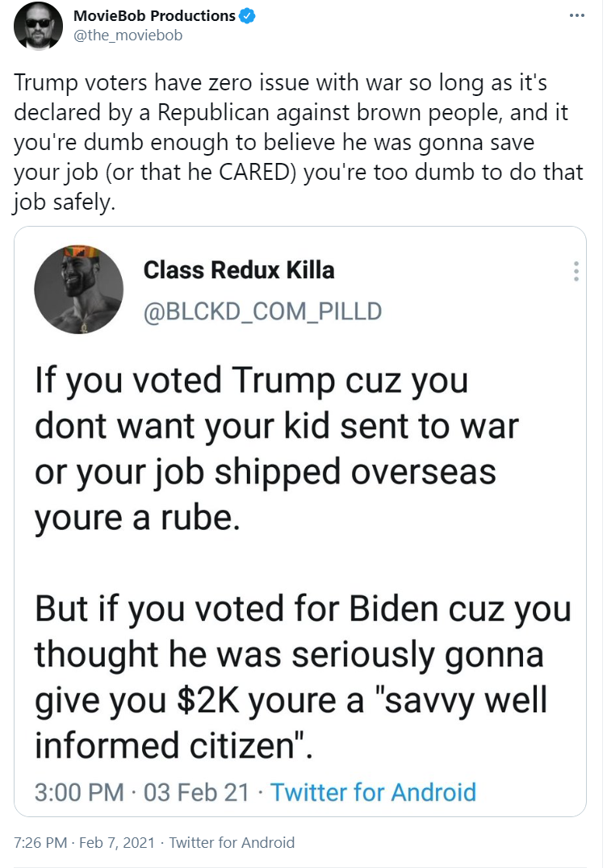Click the blue Twitter for Android link
607x868 pixels.
[373, 792]
